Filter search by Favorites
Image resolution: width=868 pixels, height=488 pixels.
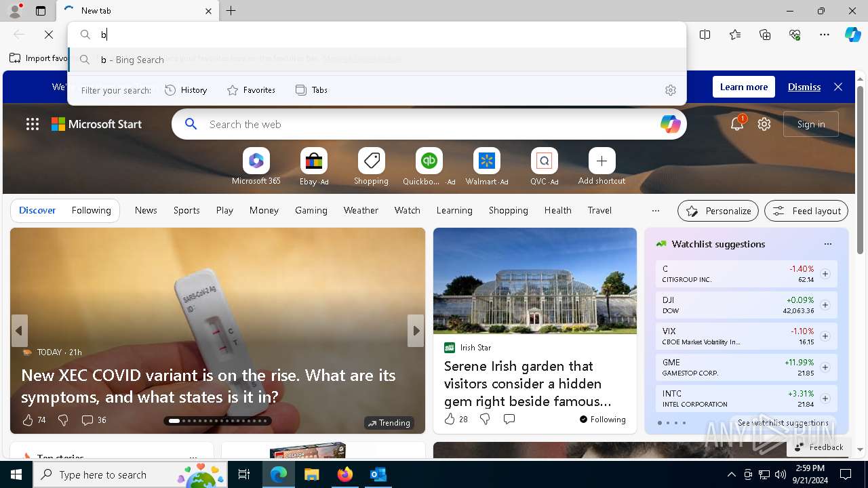(x=251, y=90)
